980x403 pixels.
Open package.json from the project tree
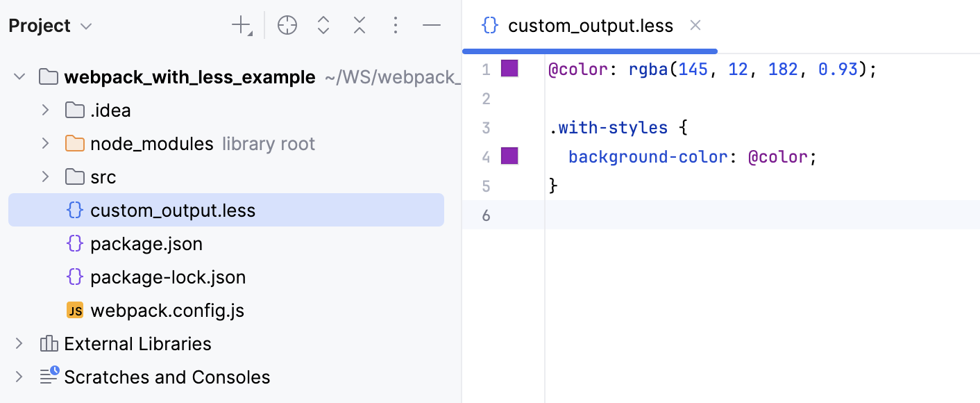pos(146,244)
